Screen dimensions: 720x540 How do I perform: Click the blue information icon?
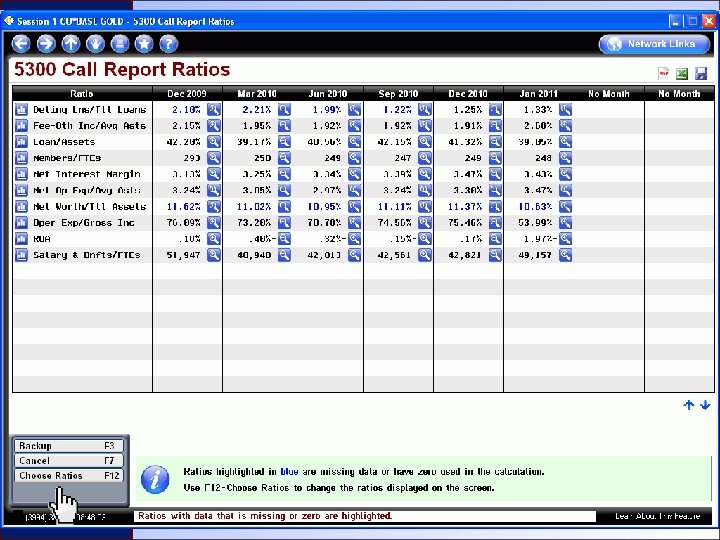[155, 479]
